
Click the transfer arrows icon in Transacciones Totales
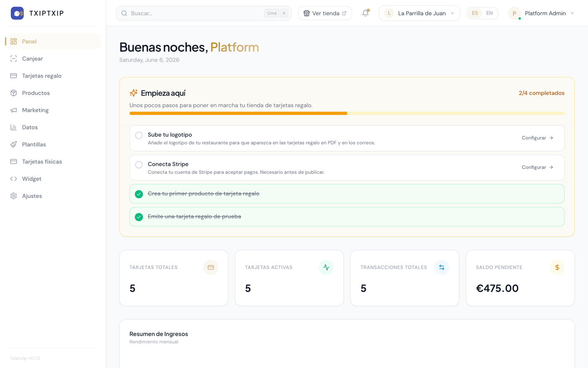[441, 267]
